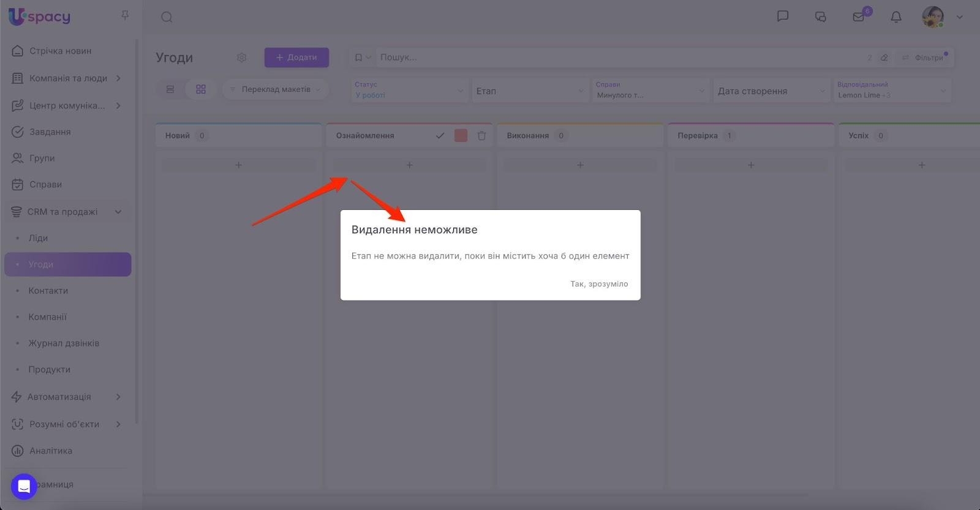The width and height of the screenshot is (980, 510).
Task: Select the Угоди submenu item
Action: 67,264
